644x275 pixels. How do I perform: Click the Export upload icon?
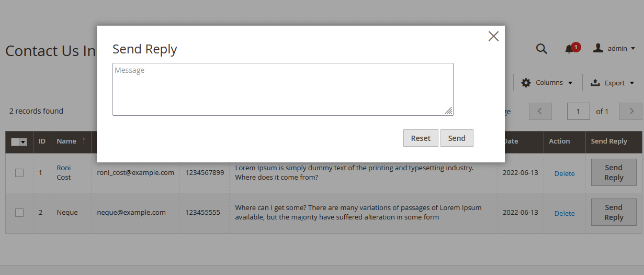595,83
